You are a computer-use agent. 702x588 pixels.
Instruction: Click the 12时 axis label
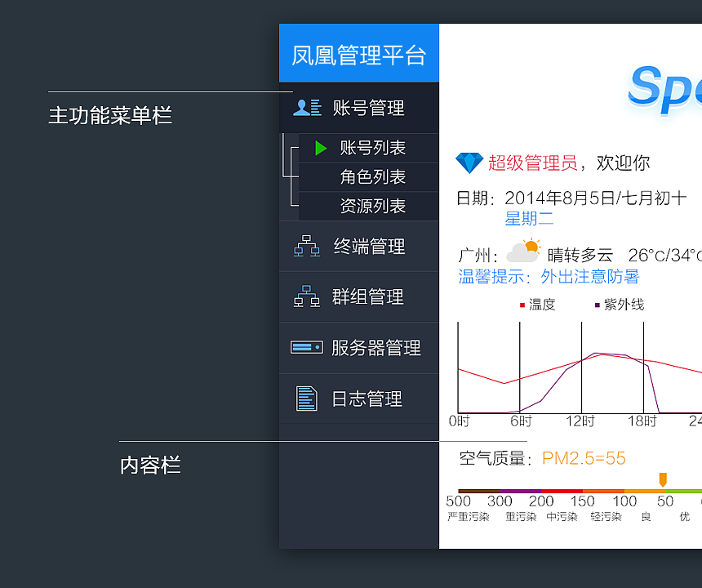580,421
